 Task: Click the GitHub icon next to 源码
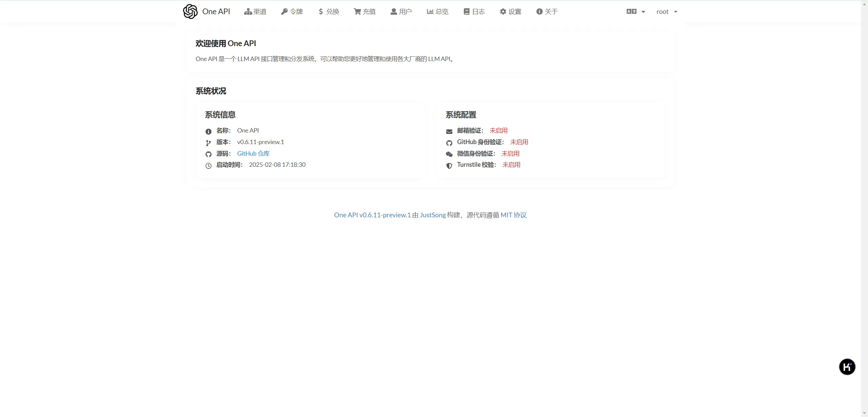point(209,154)
